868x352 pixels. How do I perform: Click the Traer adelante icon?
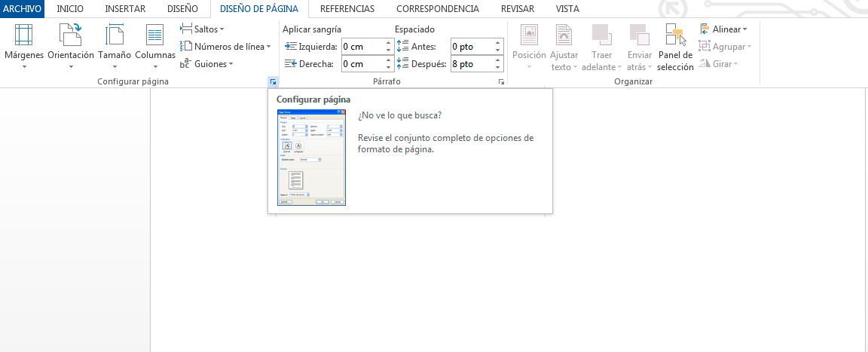click(601, 35)
